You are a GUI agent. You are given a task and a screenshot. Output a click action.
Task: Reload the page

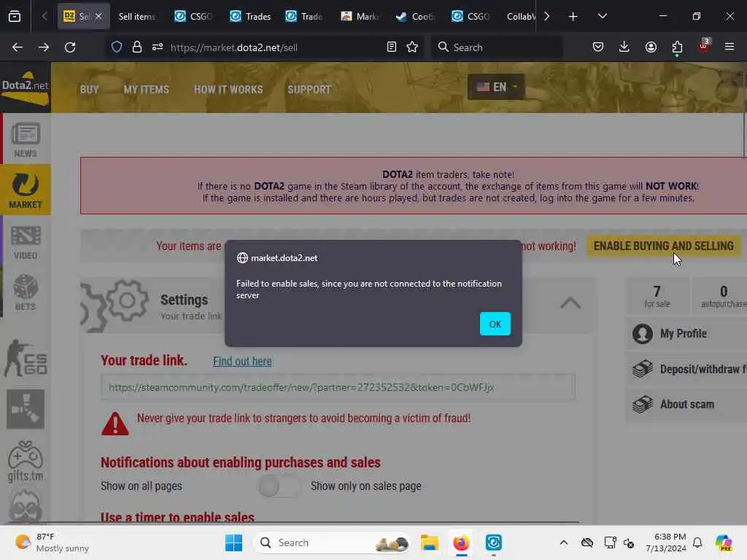(70, 47)
